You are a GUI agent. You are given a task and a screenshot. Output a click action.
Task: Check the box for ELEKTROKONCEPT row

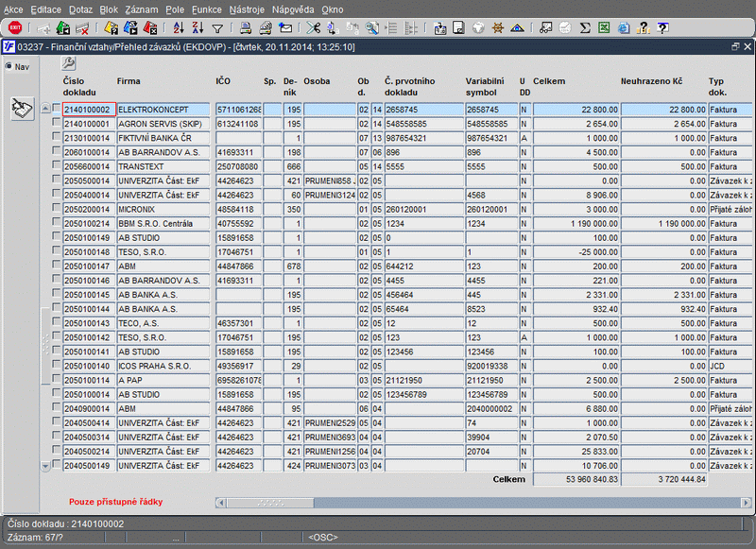pos(56,110)
